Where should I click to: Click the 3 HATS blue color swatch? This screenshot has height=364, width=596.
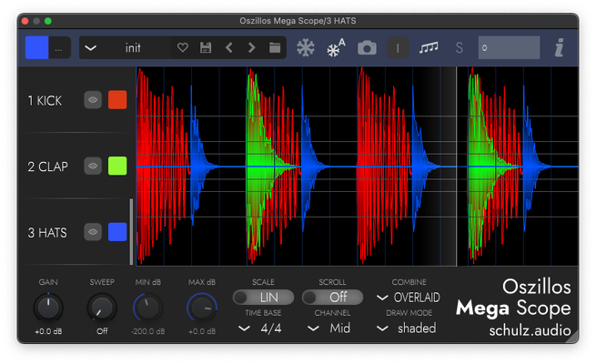(116, 232)
